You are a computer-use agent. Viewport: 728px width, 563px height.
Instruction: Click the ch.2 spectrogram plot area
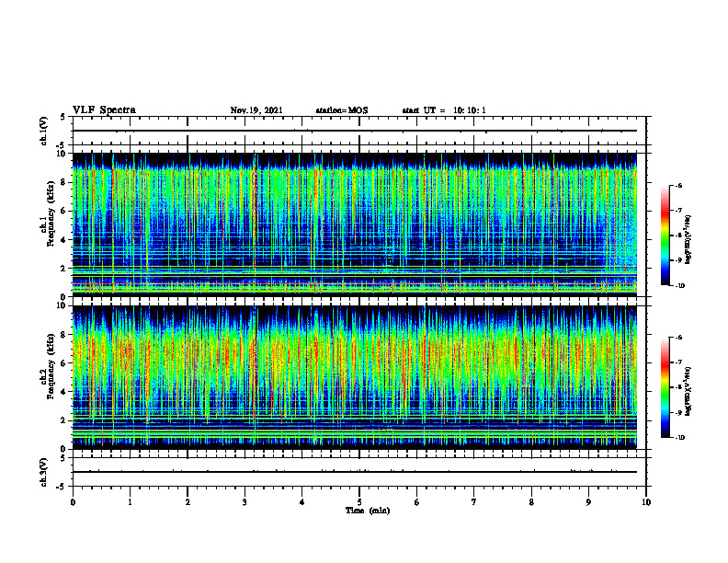pos(359,377)
